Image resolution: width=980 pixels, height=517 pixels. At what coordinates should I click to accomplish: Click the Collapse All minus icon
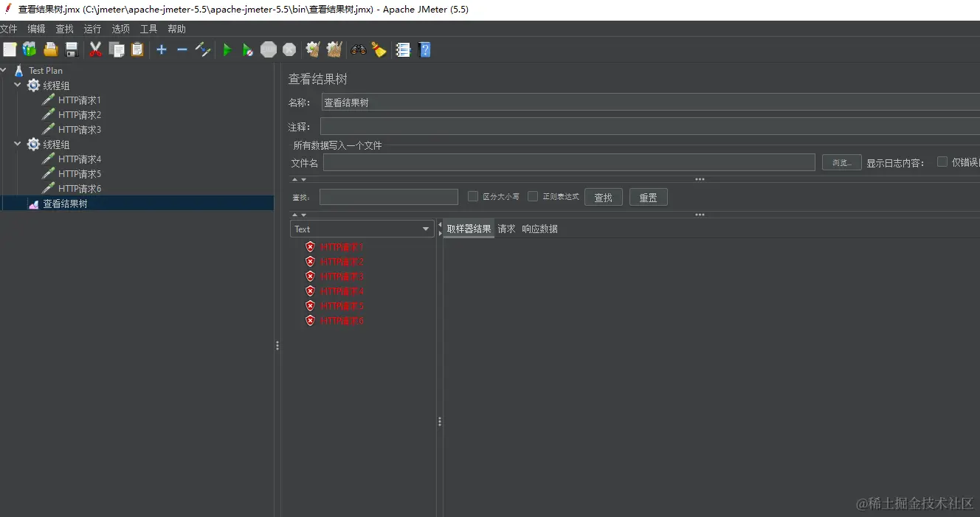click(x=182, y=49)
